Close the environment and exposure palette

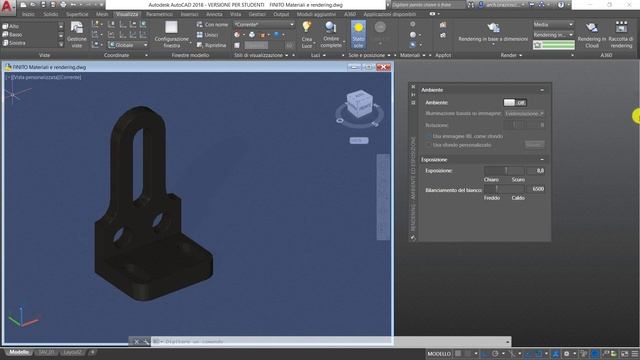[413, 87]
